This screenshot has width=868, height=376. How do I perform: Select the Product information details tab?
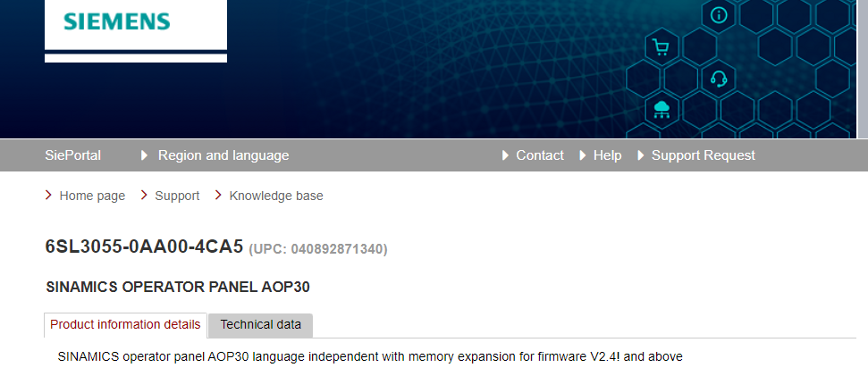tap(125, 325)
